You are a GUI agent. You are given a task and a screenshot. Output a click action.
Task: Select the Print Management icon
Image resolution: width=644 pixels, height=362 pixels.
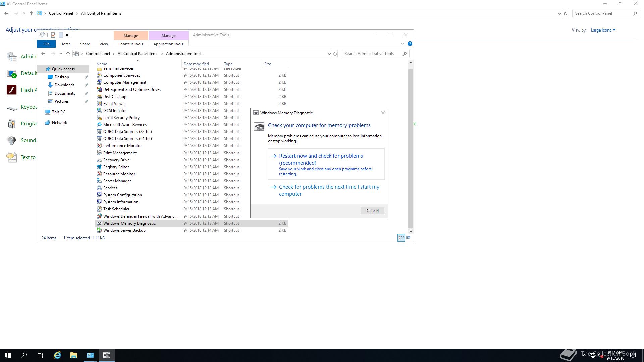pyautogui.click(x=99, y=153)
